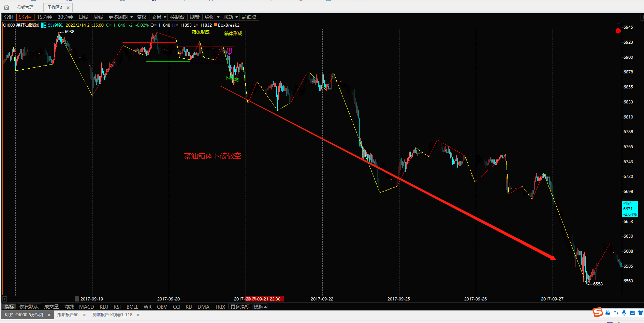The height and width of the screenshot is (323, 644).
Task: Click the cyan grid icon next to 菜籽油指数
Action: coord(44,25)
